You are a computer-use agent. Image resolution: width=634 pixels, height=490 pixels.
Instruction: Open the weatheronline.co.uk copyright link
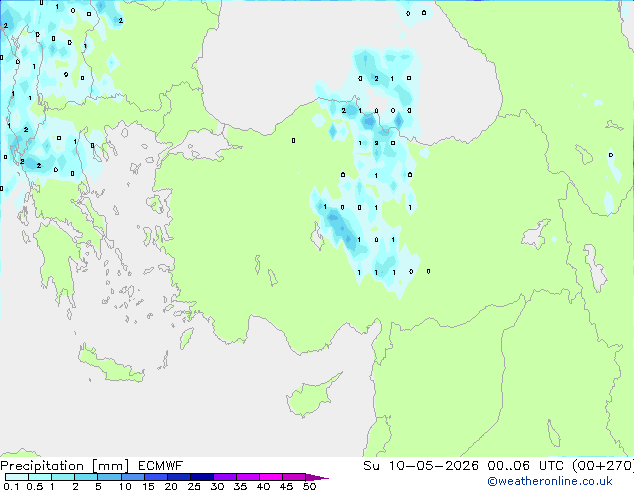point(550,481)
